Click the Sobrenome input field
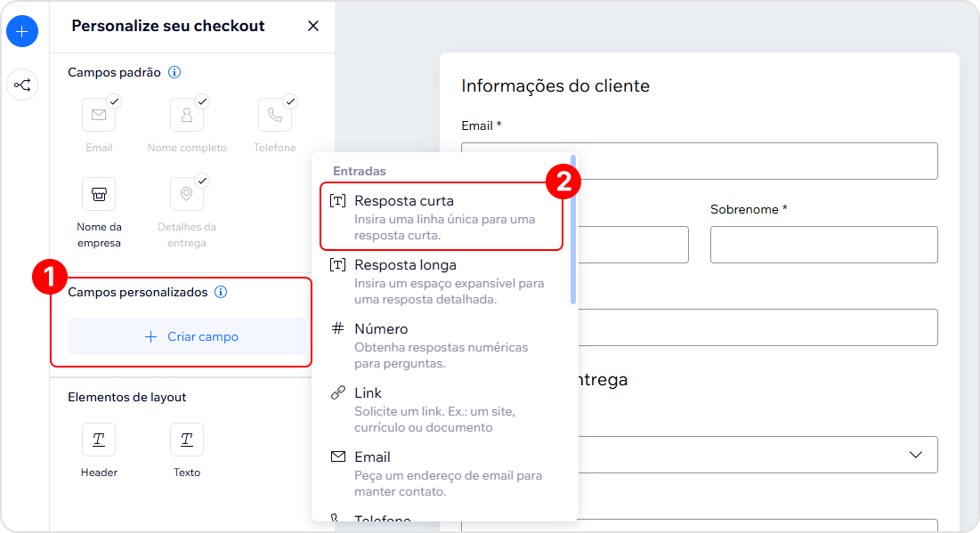This screenshot has width=980, height=533. click(823, 245)
